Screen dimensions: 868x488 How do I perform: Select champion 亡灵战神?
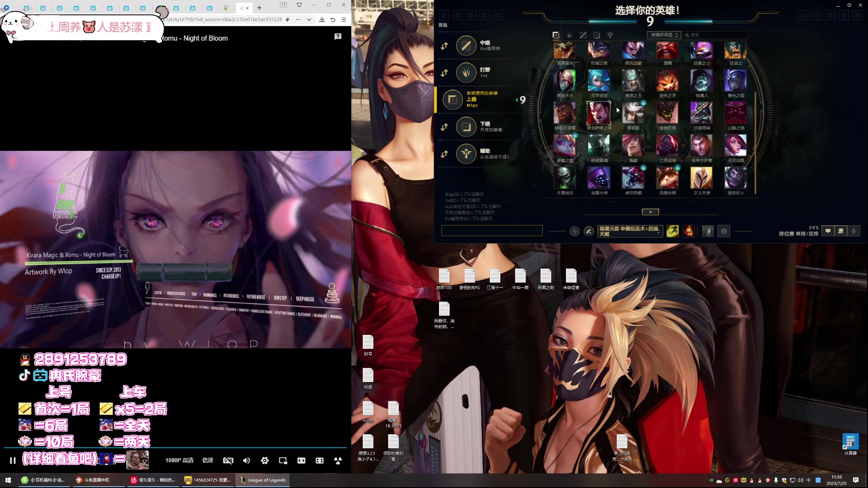pos(667,145)
